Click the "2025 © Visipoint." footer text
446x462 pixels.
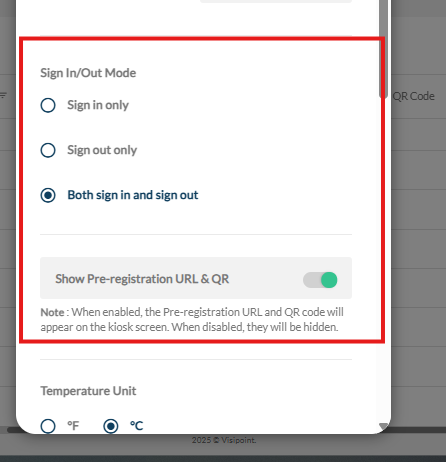pos(224,440)
